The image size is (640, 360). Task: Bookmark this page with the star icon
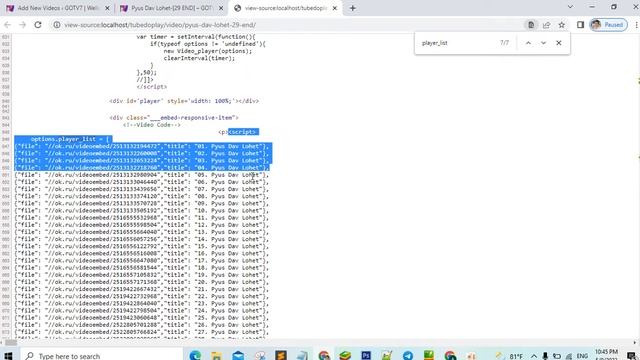[562, 25]
